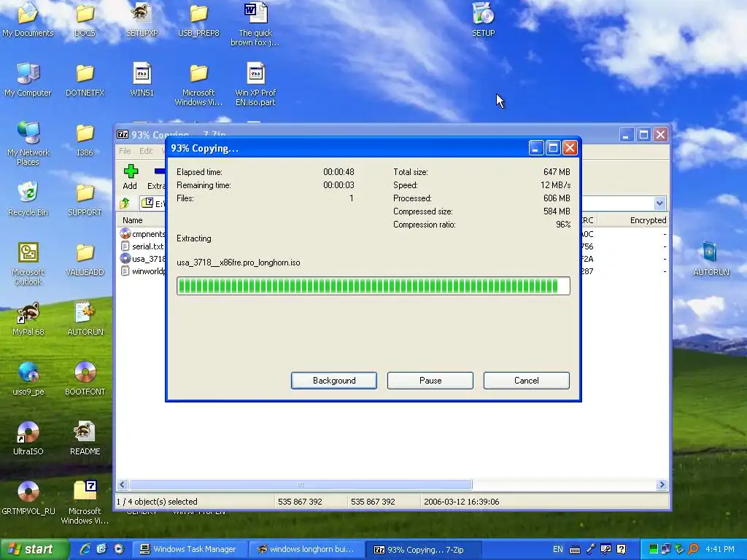Open the DOTNETFX folder

(x=85, y=79)
